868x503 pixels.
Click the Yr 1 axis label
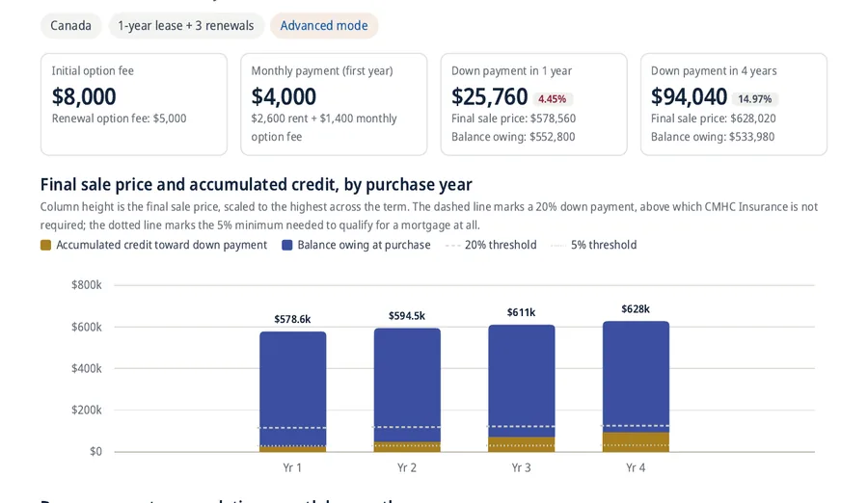click(x=292, y=467)
